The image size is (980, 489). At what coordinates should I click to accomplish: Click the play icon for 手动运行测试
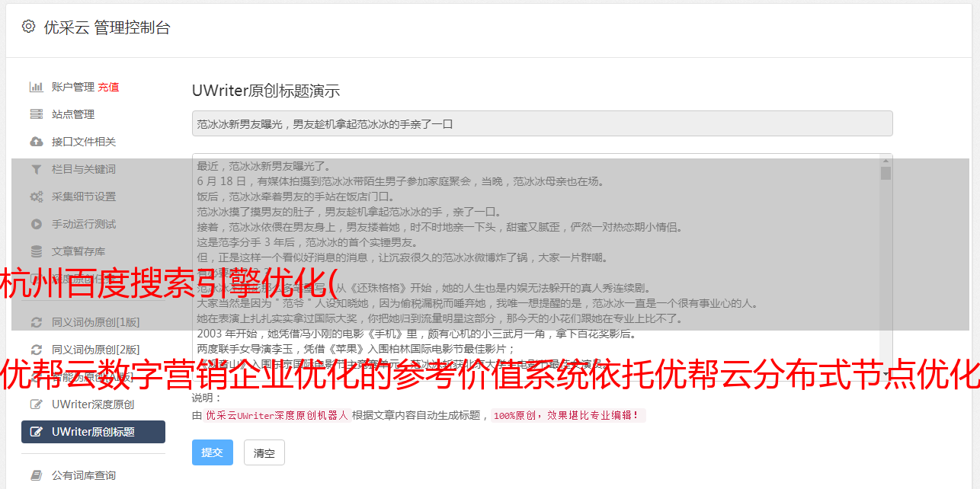point(36,224)
